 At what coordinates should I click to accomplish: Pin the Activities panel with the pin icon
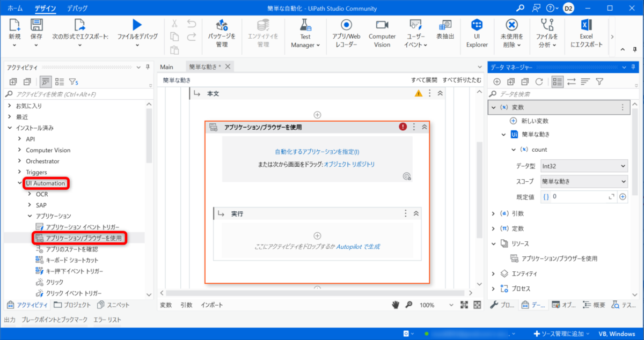pos(148,66)
